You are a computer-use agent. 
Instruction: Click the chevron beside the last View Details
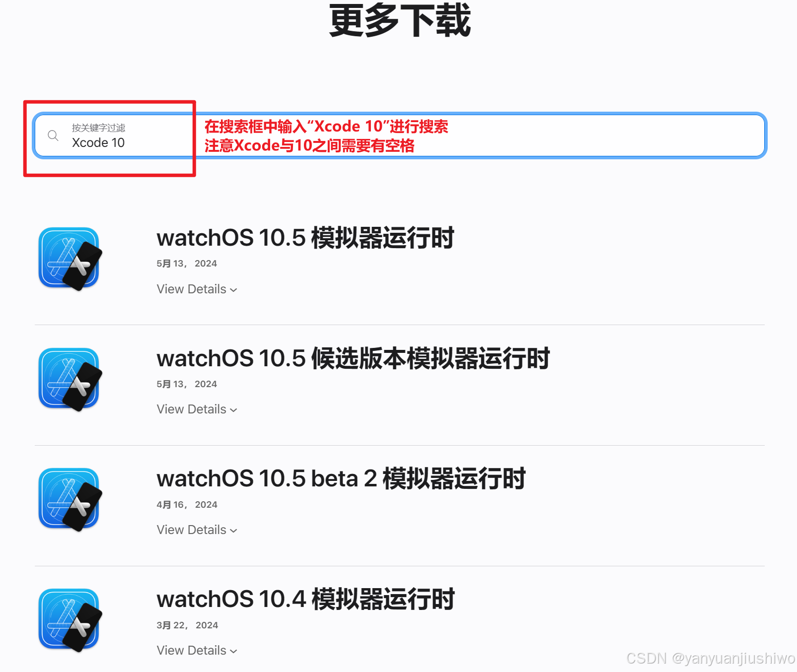pyautogui.click(x=233, y=651)
